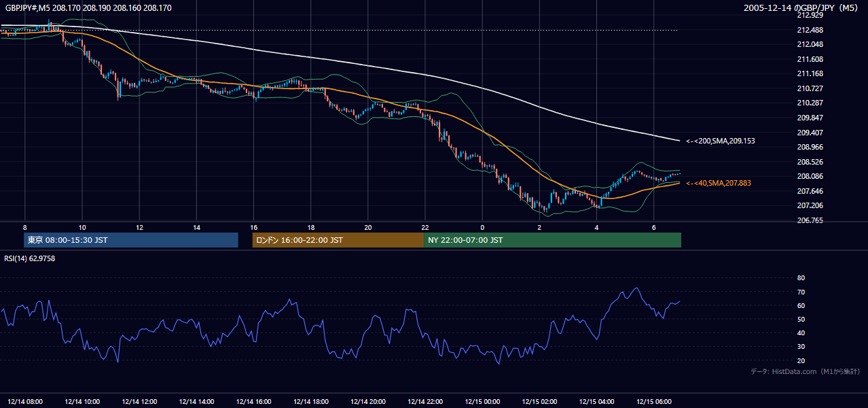Click time label 12/15 06:00

(x=653, y=402)
